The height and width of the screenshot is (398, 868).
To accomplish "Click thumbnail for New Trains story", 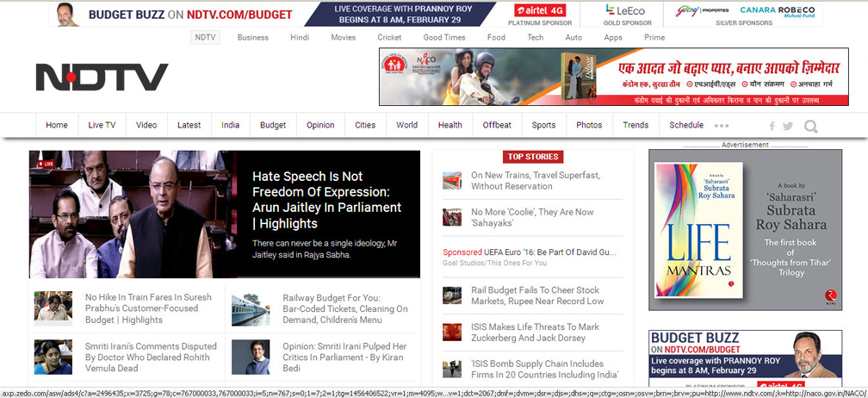I will tap(452, 180).
